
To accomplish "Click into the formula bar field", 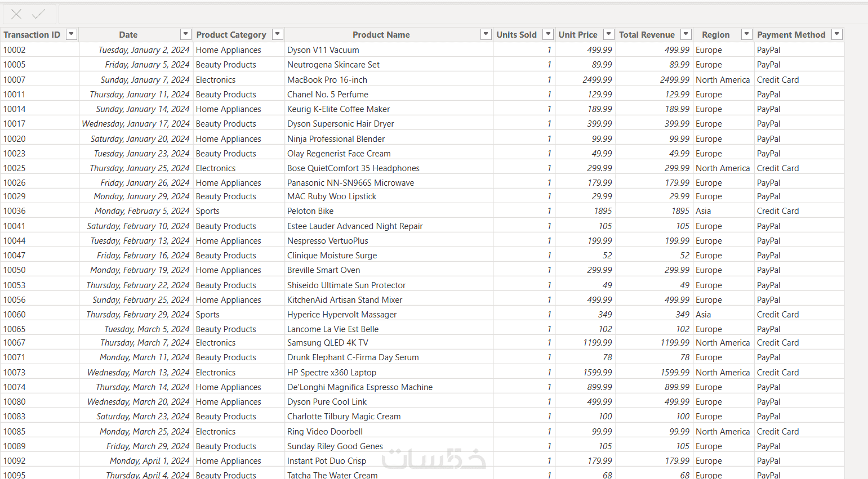I will [x=463, y=14].
